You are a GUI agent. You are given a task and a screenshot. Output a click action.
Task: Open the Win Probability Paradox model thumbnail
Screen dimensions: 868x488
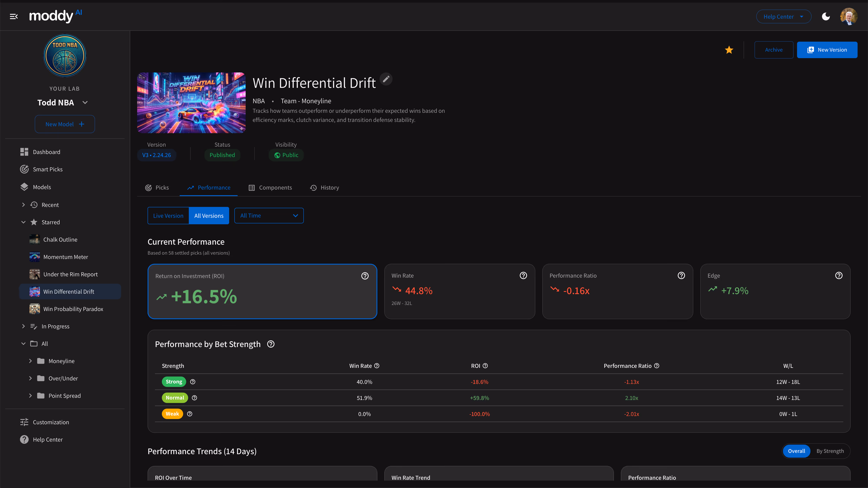tap(34, 309)
